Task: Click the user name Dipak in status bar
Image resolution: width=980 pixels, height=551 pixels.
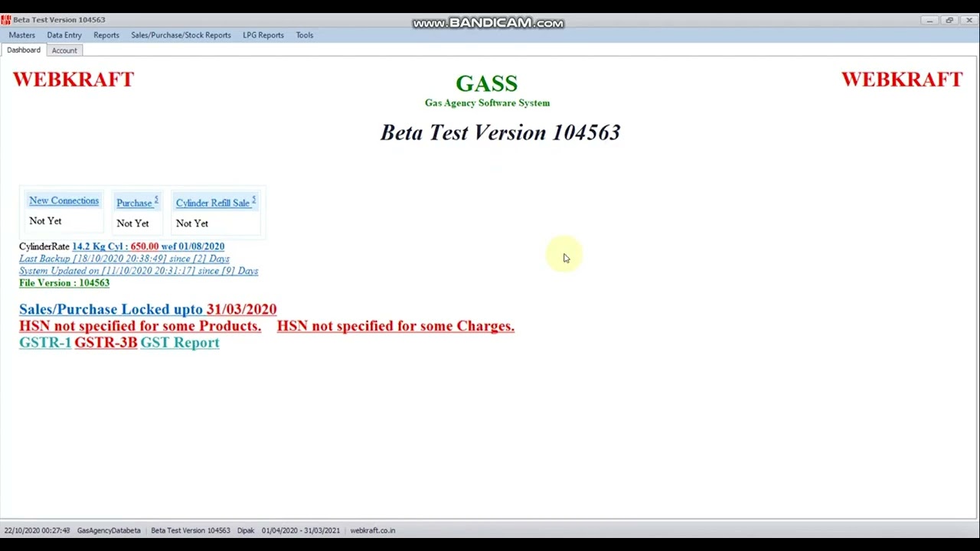Action: [x=246, y=530]
